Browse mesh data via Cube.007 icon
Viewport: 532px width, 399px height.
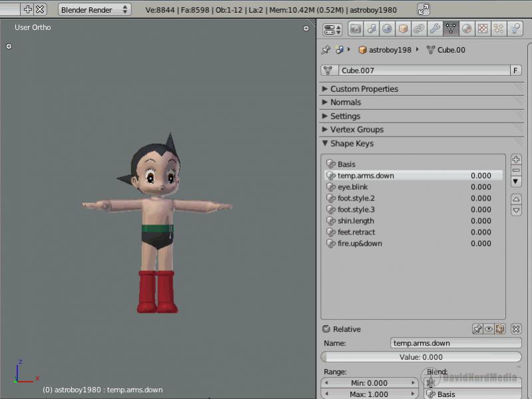[329, 70]
